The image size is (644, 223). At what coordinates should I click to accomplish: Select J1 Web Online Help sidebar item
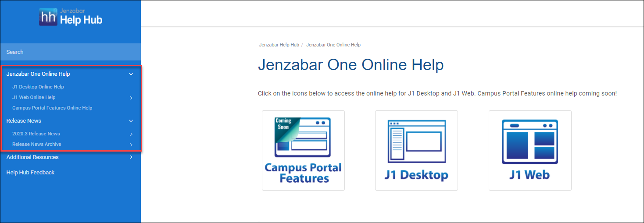[x=34, y=97]
